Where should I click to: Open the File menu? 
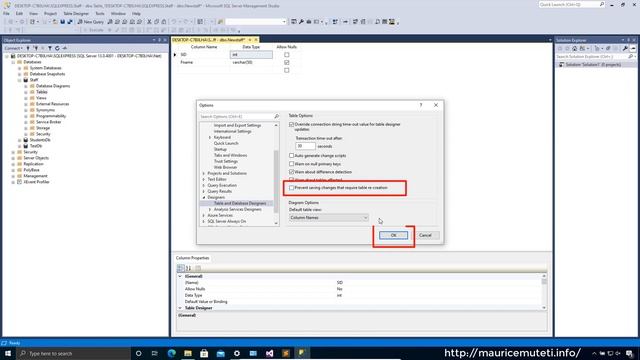click(x=6, y=13)
